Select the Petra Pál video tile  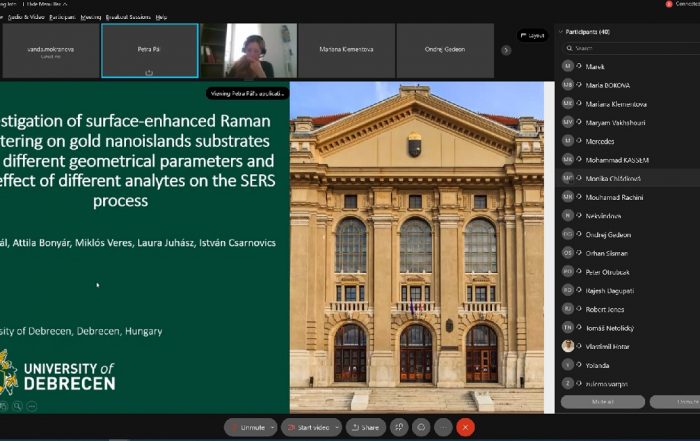click(x=150, y=50)
